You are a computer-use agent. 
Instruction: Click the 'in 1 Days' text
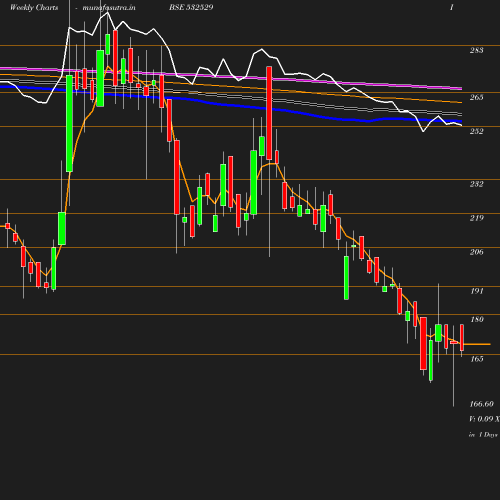(x=483, y=435)
